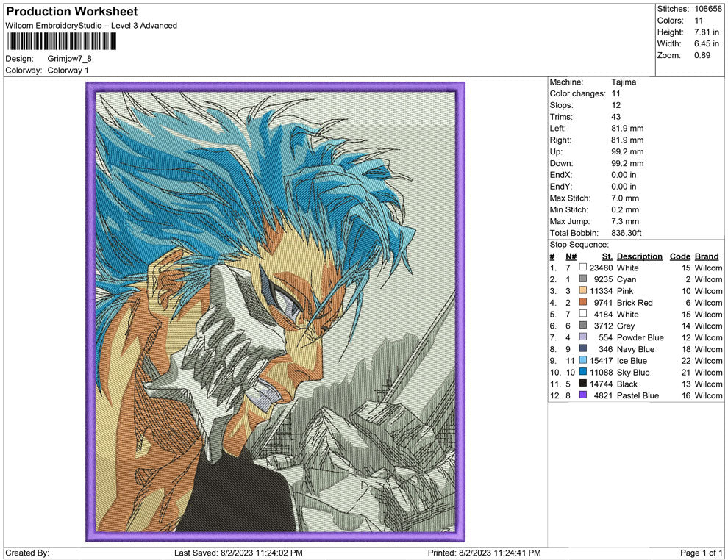Viewport: 728px width, 560px height.
Task: Click the Sky Blue color swatch
Action: 583,373
